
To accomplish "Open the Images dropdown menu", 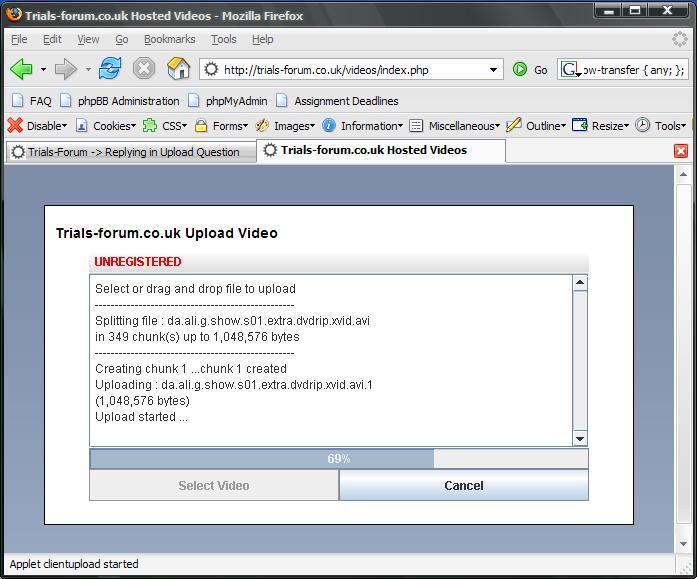I will [285, 126].
